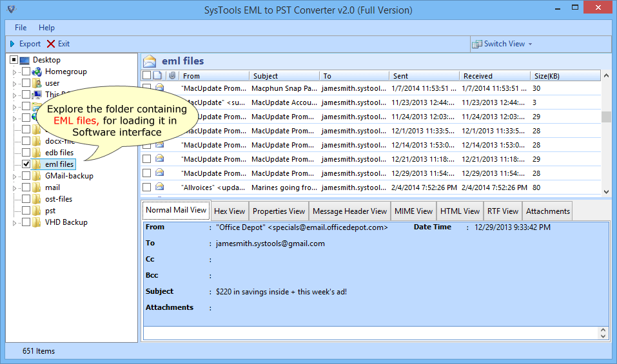617x364 pixels.
Task: Click the VHD Backup folder icon
Action: 37,222
